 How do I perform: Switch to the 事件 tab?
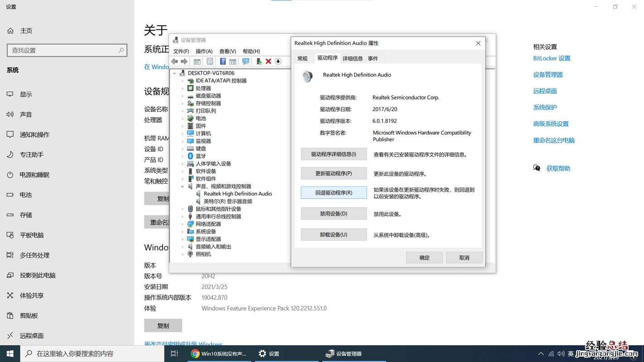point(373,58)
